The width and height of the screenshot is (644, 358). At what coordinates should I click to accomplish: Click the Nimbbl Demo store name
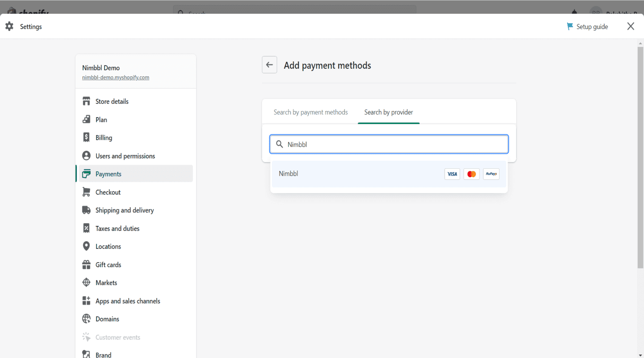(x=101, y=68)
